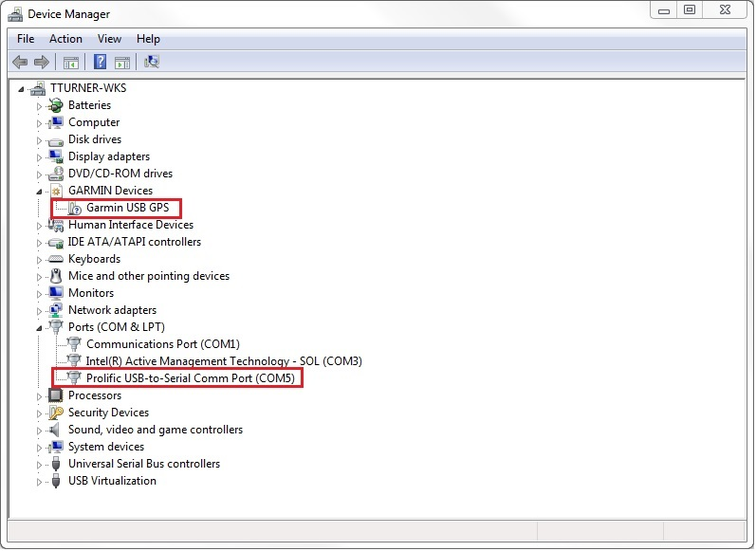Collapse the GARMIN Devices node arrow
Screen dimensions: 756x551
[39, 192]
